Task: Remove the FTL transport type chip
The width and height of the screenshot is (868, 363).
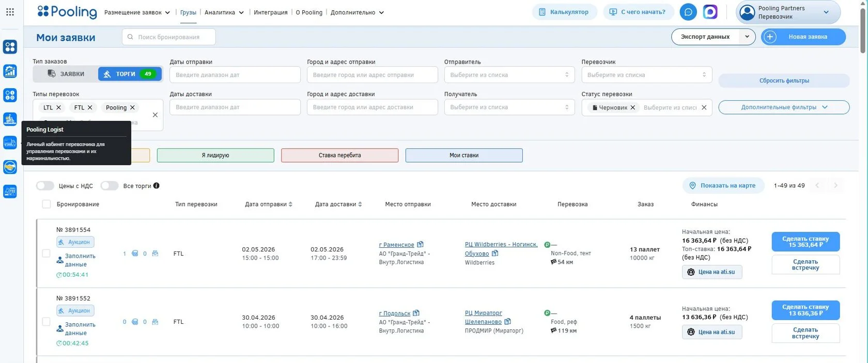Action: [90, 107]
